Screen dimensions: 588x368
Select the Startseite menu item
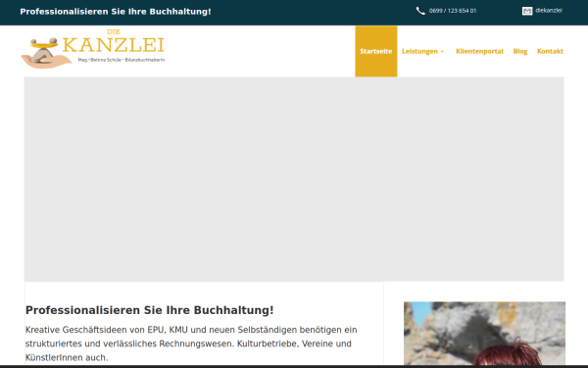point(376,51)
